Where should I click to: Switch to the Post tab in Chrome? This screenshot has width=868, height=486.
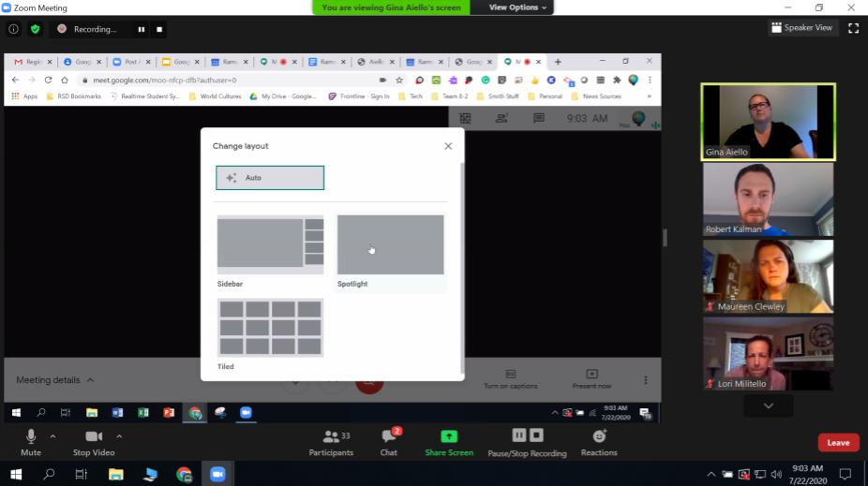pos(131,62)
